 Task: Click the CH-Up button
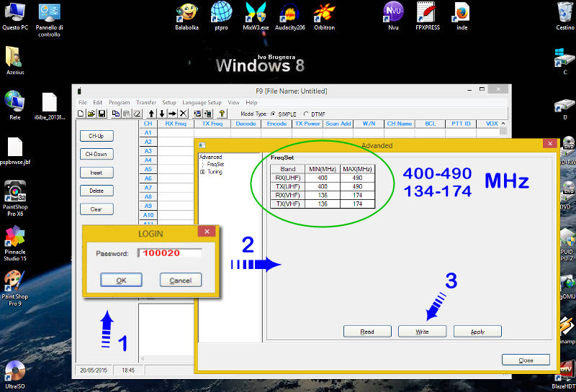[96, 136]
